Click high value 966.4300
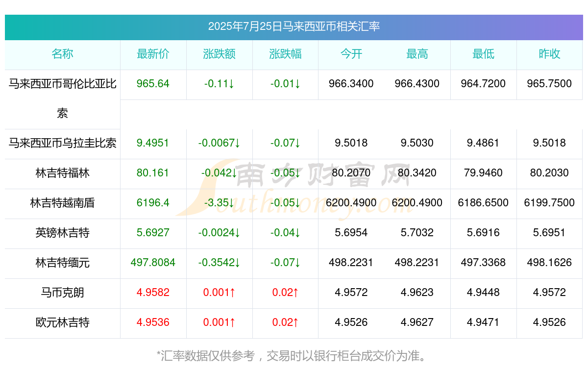Image resolution: width=588 pixels, height=371 pixels. pos(417,84)
